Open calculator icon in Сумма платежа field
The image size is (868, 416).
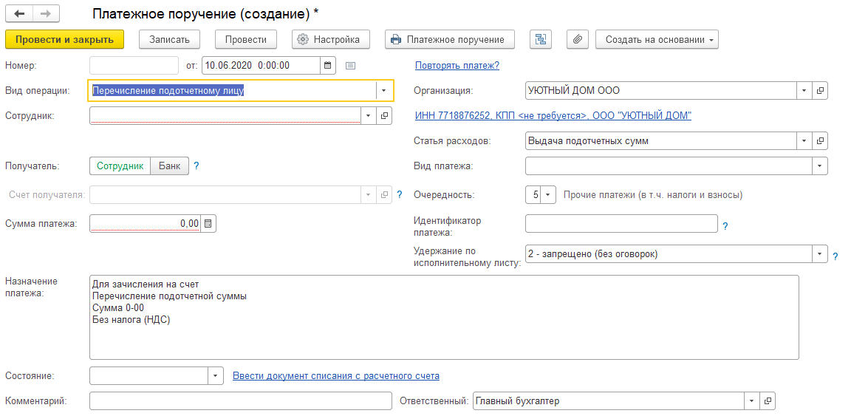(x=208, y=224)
